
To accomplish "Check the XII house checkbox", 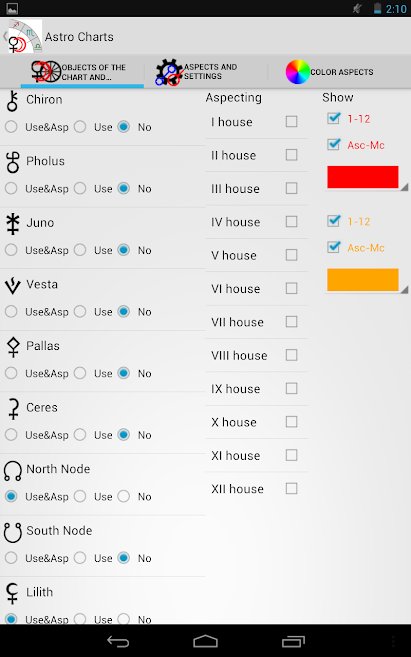I will [x=292, y=489].
